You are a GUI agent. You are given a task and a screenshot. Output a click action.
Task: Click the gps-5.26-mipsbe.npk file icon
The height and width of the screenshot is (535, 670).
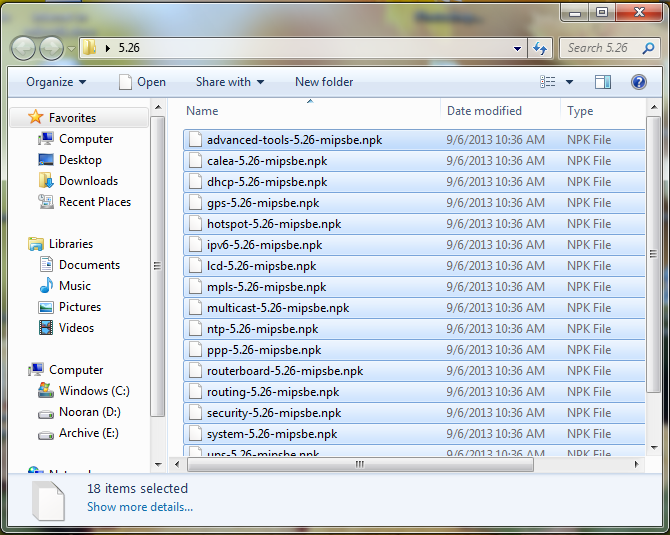195,203
